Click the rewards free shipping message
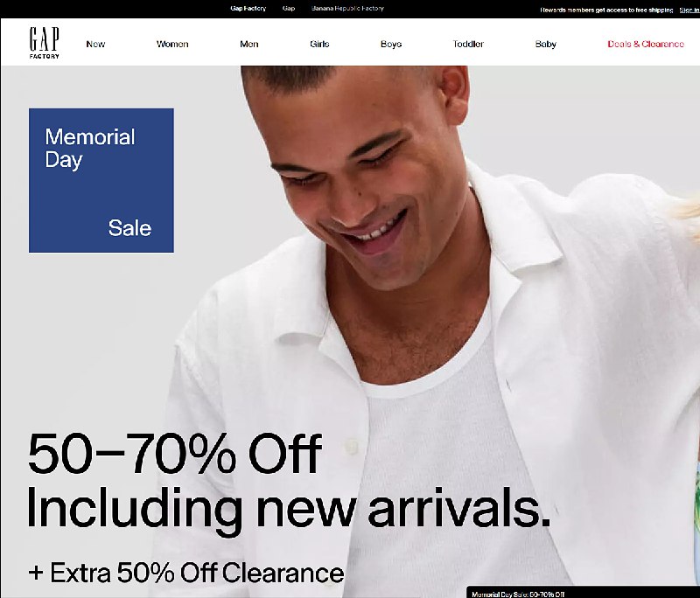Screen dimensions: 700x598 click(x=606, y=10)
